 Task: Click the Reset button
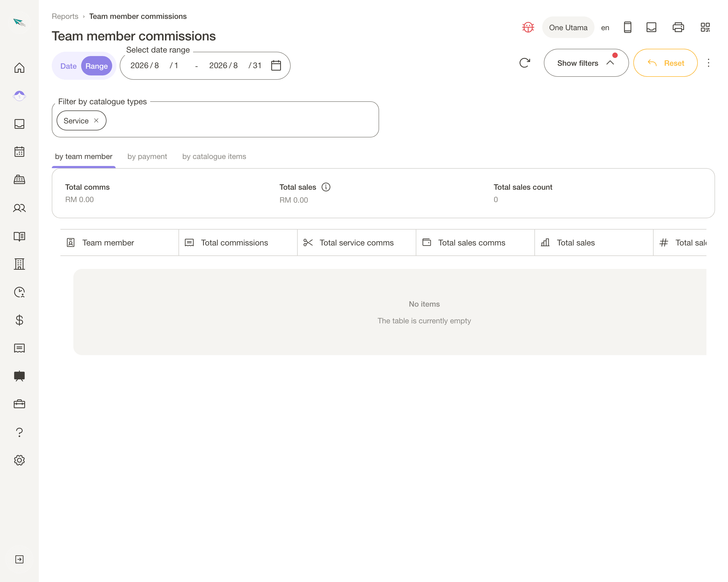[665, 63]
